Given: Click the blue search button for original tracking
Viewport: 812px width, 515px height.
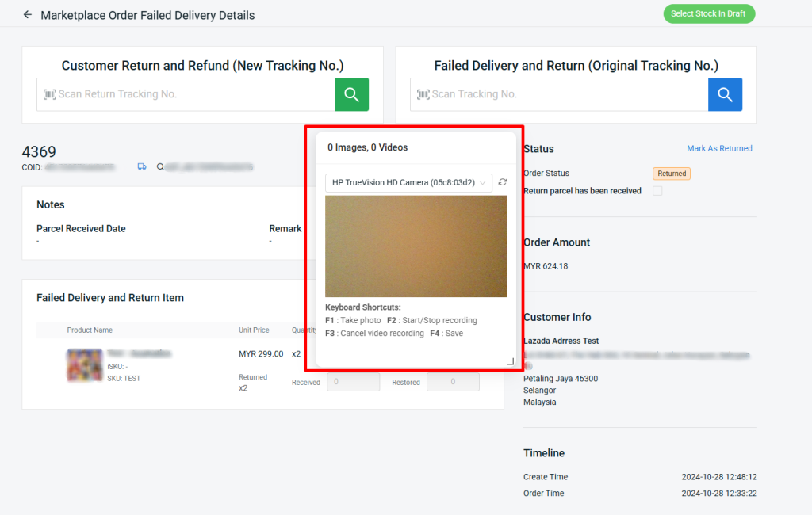Looking at the screenshot, I should point(725,94).
